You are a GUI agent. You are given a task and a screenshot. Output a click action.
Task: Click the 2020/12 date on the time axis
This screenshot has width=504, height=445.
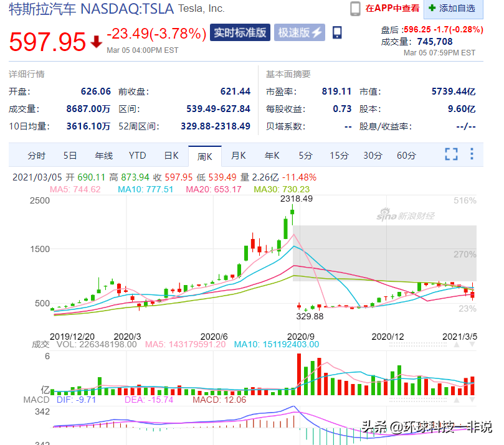(388, 337)
